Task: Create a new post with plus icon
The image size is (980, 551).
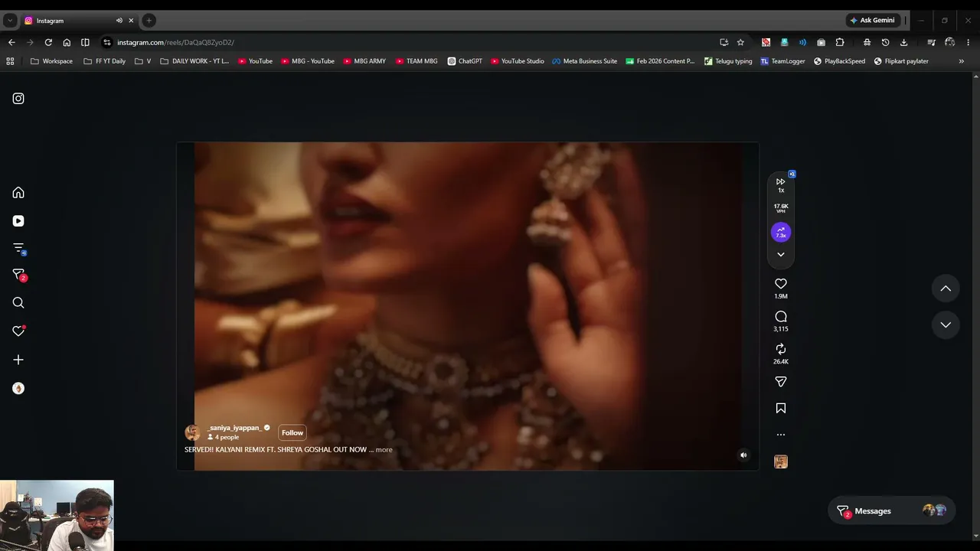Action: [18, 360]
